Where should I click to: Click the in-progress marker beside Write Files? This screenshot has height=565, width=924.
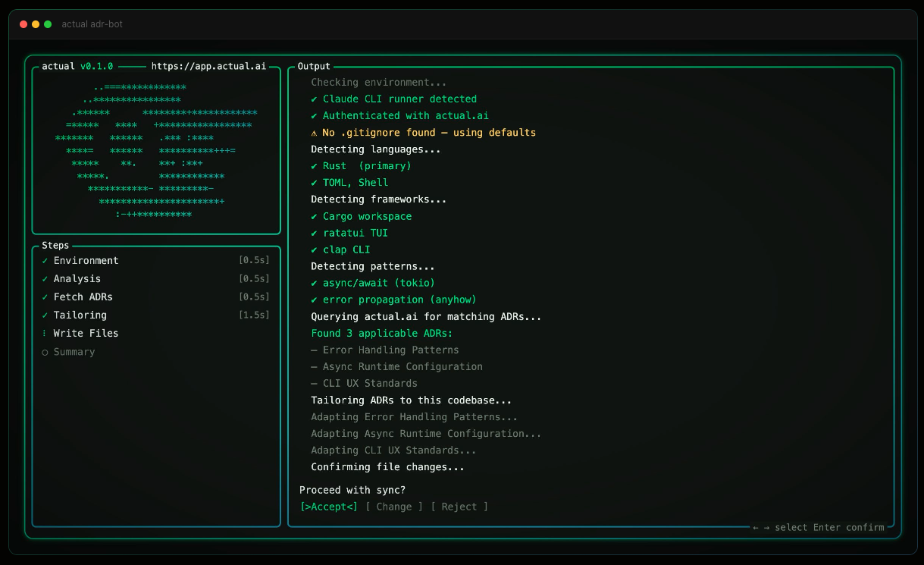coord(45,333)
